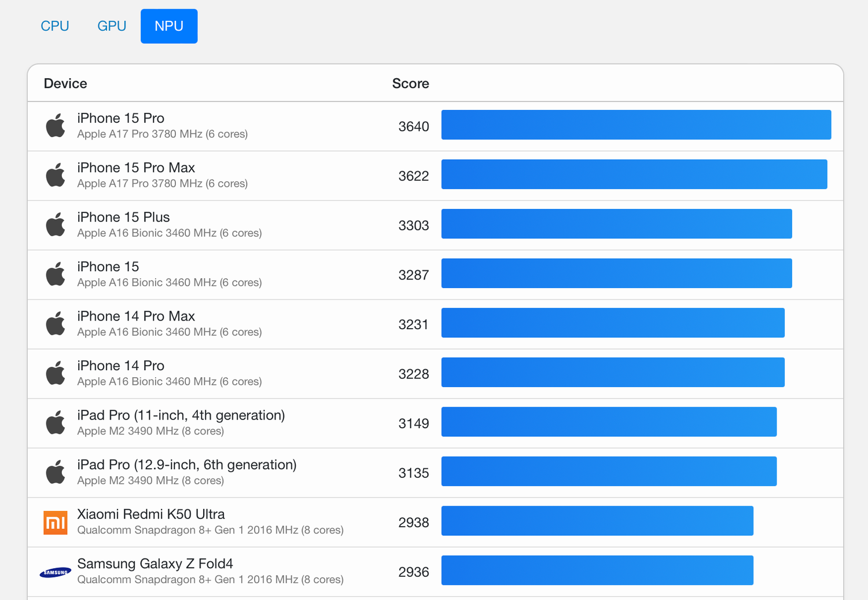Image resolution: width=868 pixels, height=600 pixels.
Task: Click the score value 2938
Action: pos(413,522)
